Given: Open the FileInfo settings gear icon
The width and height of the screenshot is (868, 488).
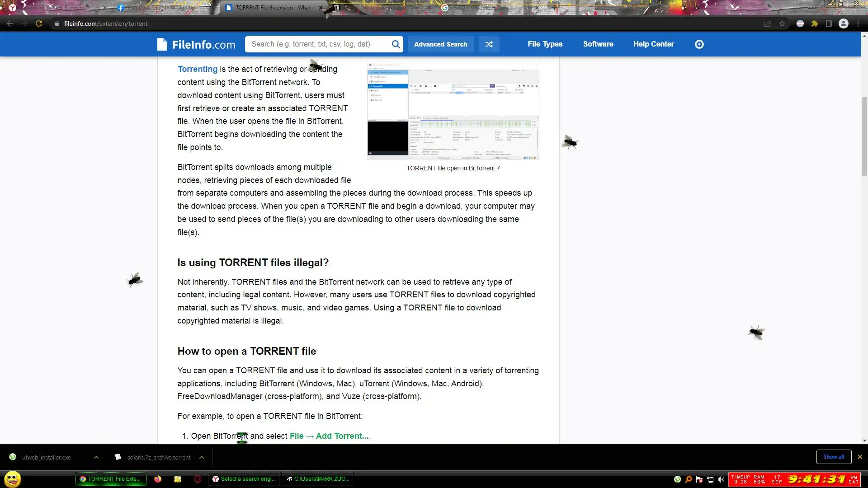Looking at the screenshot, I should pyautogui.click(x=699, y=44).
